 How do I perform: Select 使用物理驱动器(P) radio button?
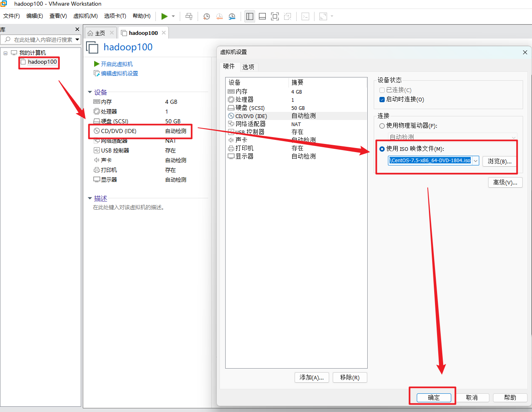[x=382, y=126]
